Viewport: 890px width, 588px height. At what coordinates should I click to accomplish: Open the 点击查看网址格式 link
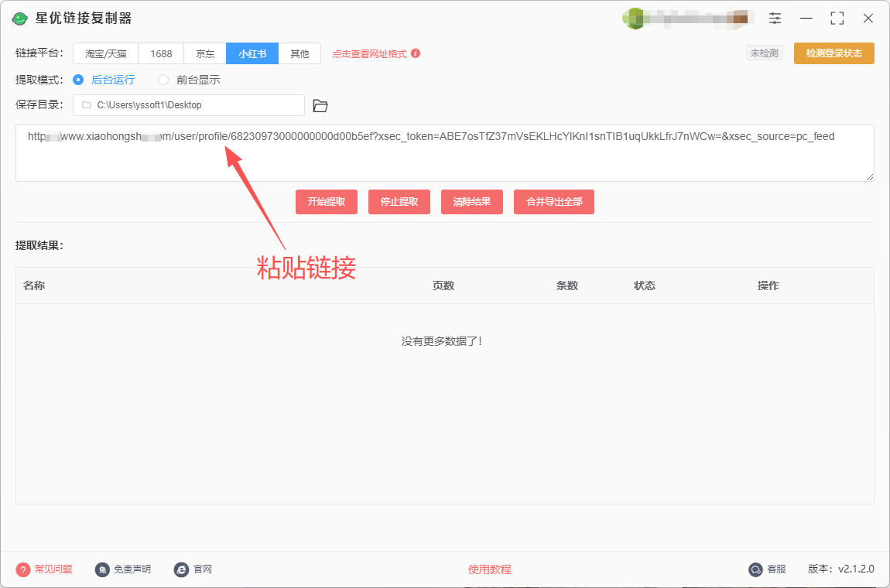tap(369, 54)
